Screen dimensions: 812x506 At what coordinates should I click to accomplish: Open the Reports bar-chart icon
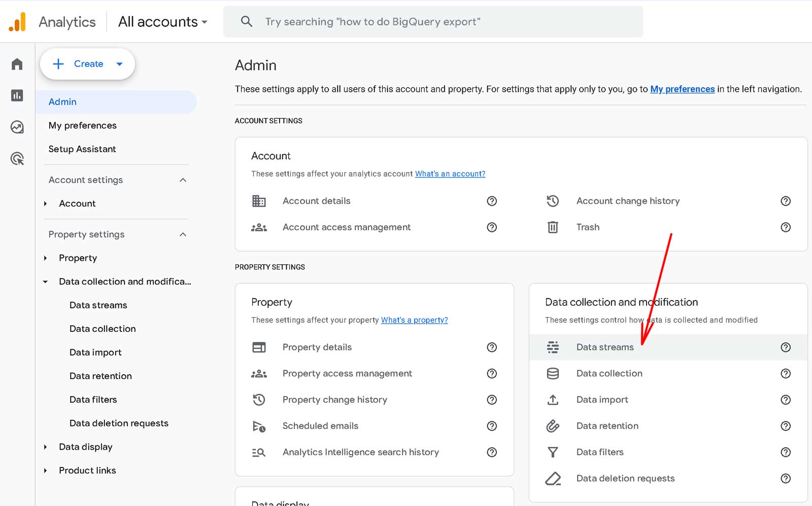tap(17, 95)
